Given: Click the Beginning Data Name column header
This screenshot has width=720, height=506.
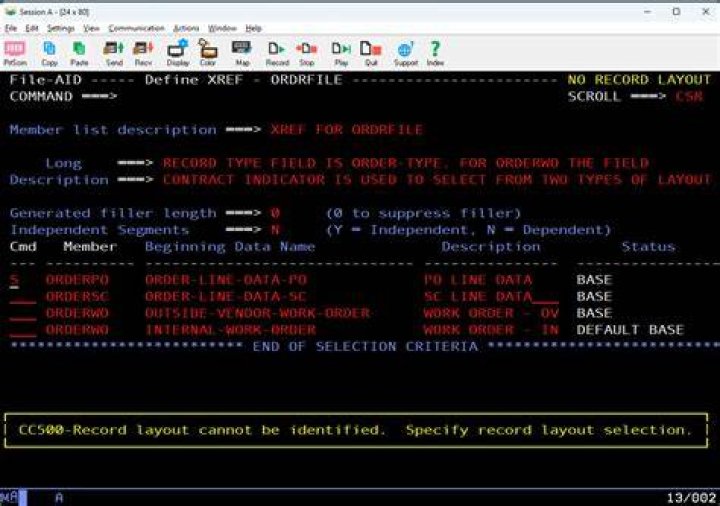Looking at the screenshot, I should click(230, 247).
